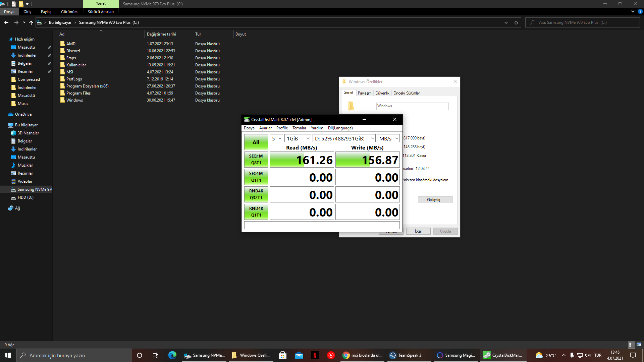
Task: Refresh the Explorer folder view
Action: coord(516,22)
